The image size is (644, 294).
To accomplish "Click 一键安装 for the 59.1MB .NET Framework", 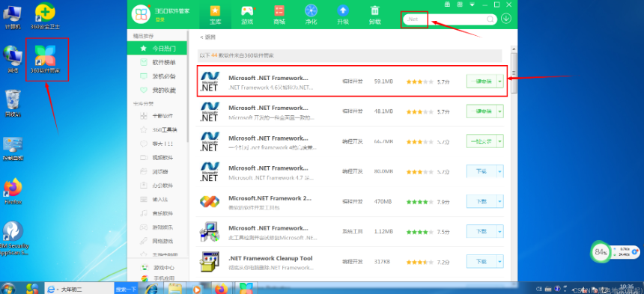I will (482, 82).
